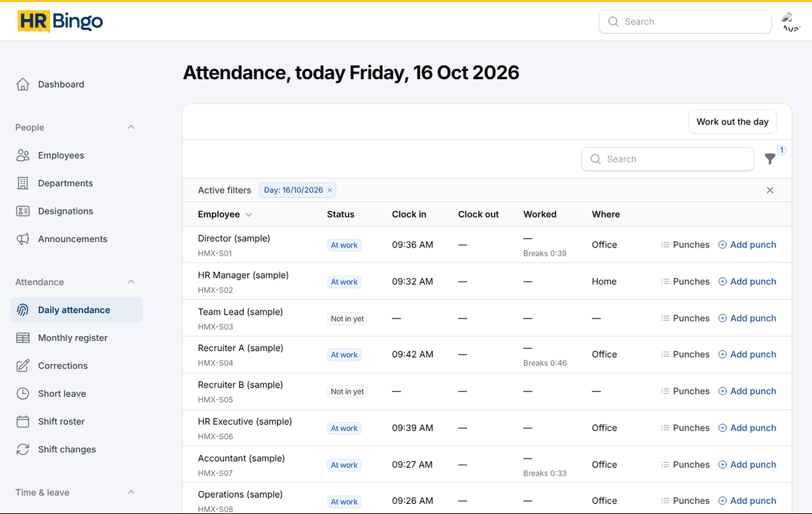Click the Departments building icon
The width and height of the screenshot is (812, 514).
pyautogui.click(x=23, y=183)
